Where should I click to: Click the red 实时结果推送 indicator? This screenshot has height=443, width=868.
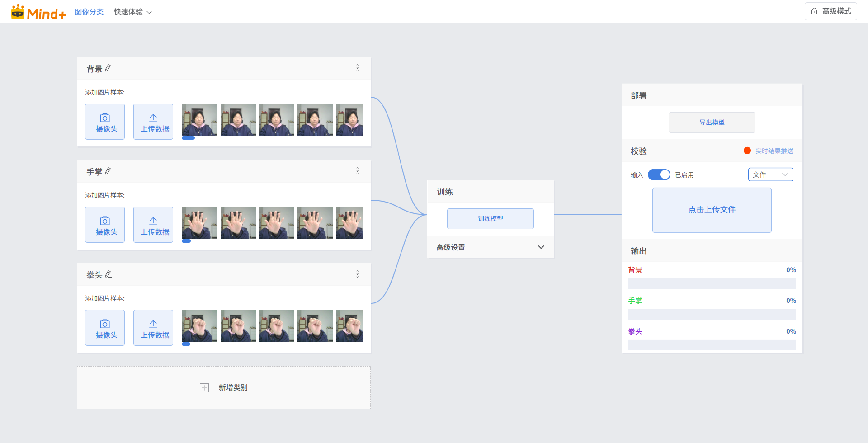point(747,151)
